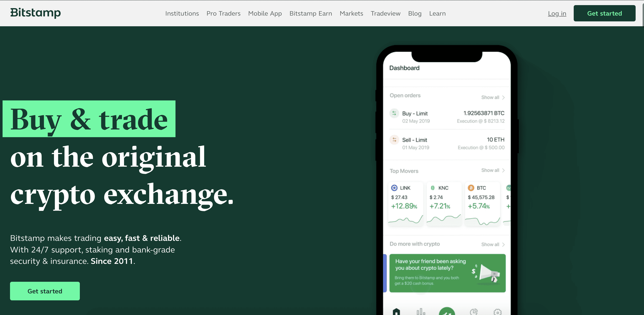Click the Get started button hero
Screen dimensions: 644x315
tap(45, 291)
